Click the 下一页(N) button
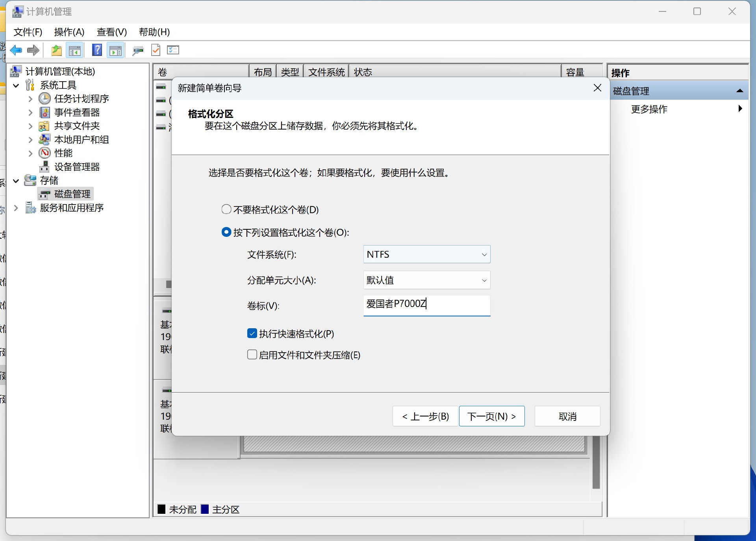 click(x=491, y=416)
